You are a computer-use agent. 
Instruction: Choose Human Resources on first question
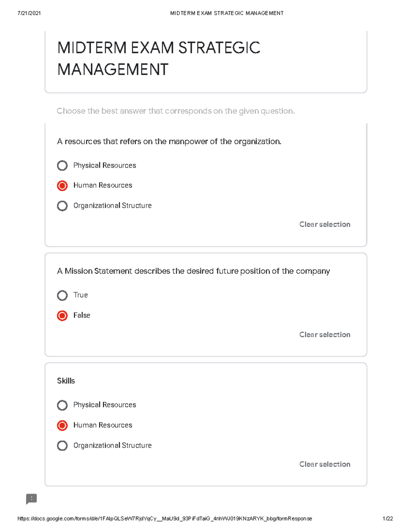(x=62, y=186)
